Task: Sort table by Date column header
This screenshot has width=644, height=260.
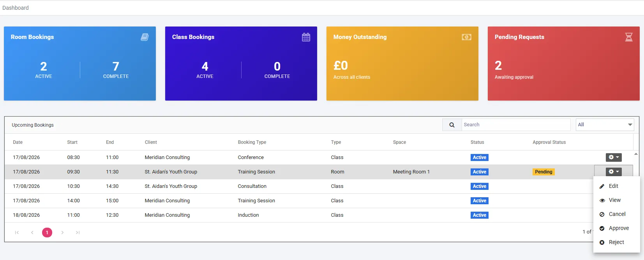Action: tap(18, 142)
